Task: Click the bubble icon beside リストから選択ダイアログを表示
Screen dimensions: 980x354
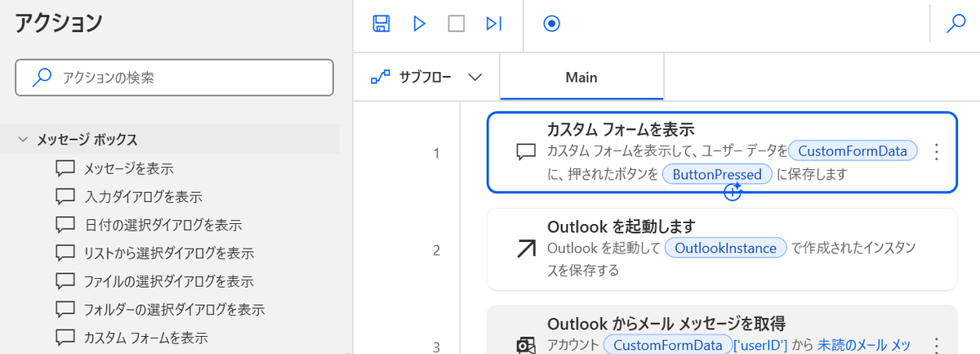Action: (x=65, y=253)
